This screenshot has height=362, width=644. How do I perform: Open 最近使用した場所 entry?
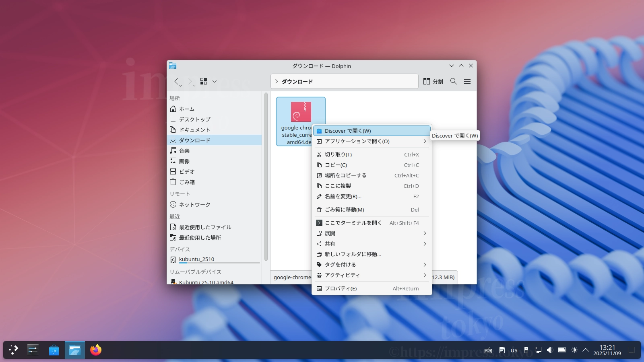point(215,238)
